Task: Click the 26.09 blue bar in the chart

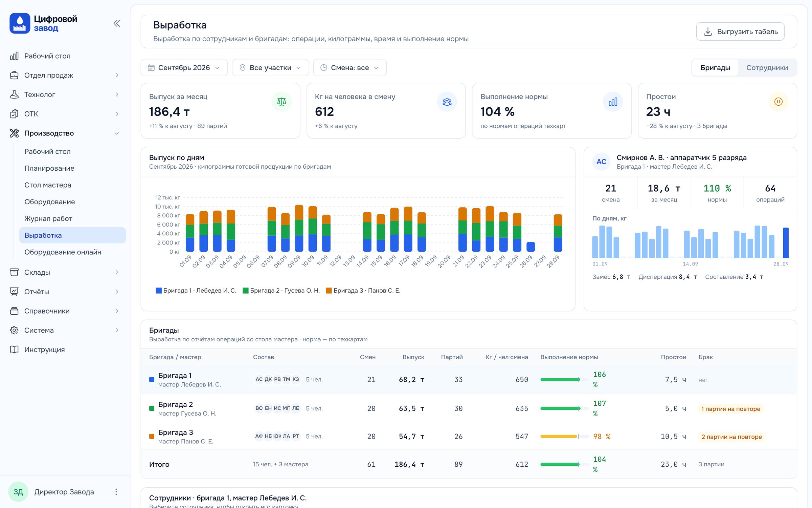Action: click(x=531, y=247)
